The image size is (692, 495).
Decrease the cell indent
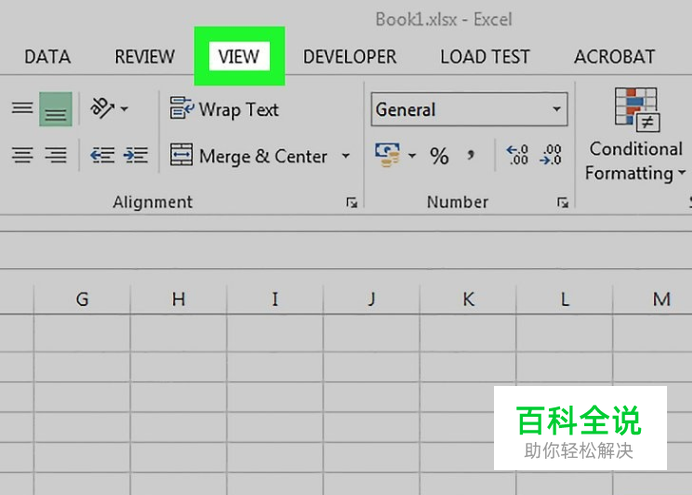click(x=102, y=155)
